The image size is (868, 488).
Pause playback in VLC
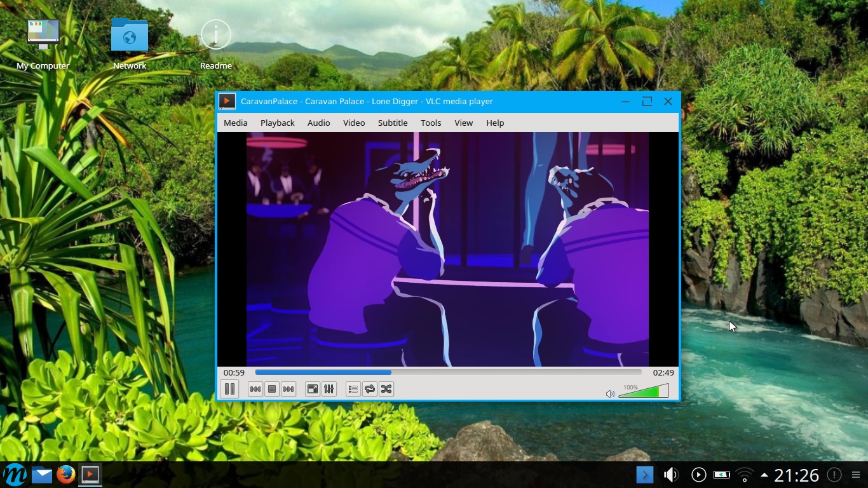pyautogui.click(x=229, y=389)
